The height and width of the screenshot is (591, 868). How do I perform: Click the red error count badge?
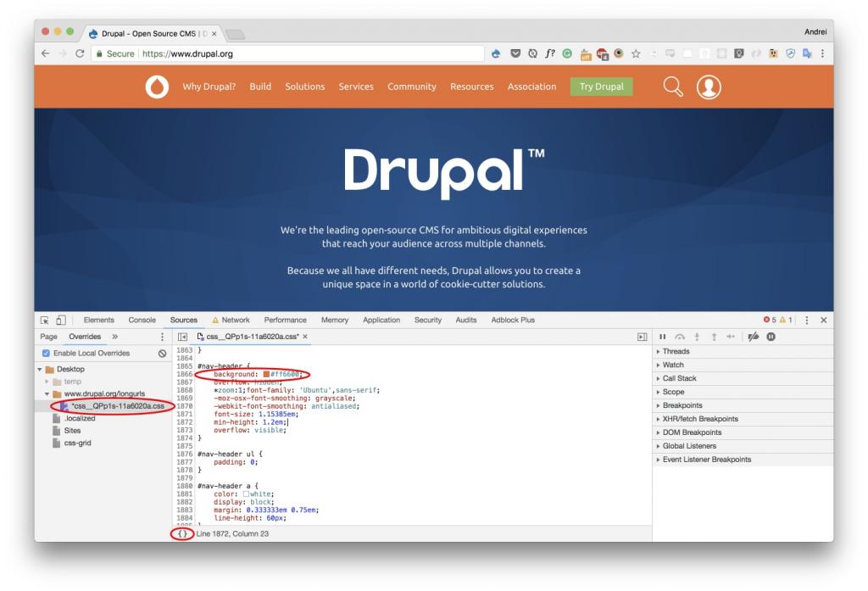(770, 321)
